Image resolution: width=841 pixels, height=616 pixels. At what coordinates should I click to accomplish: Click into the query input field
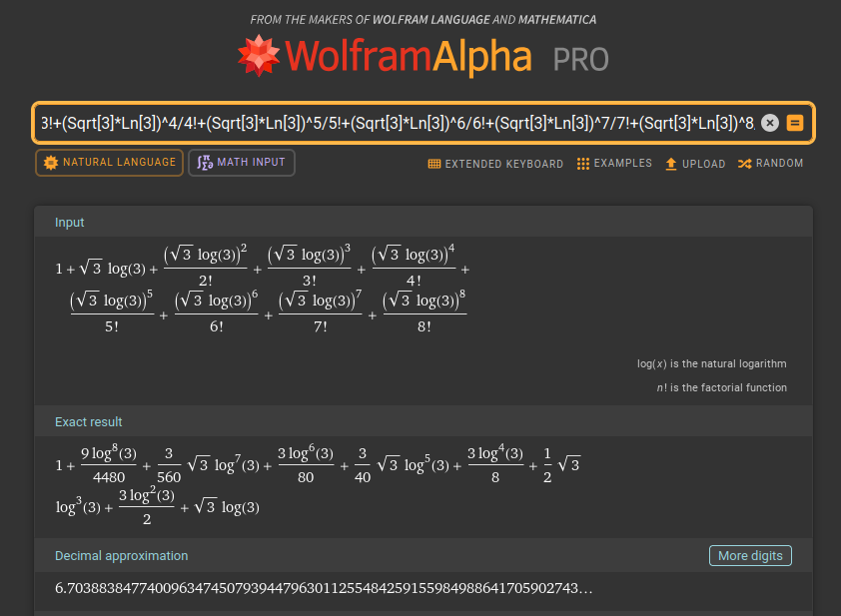tap(395, 123)
